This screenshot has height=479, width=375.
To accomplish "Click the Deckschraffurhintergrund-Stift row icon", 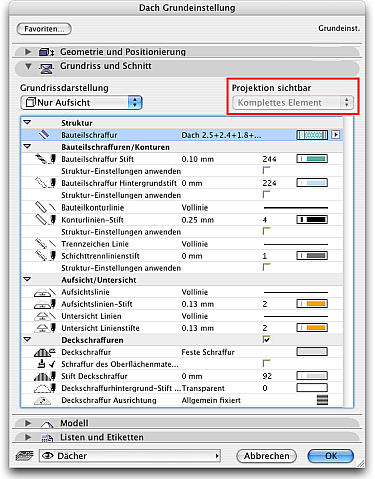I will [45, 388].
